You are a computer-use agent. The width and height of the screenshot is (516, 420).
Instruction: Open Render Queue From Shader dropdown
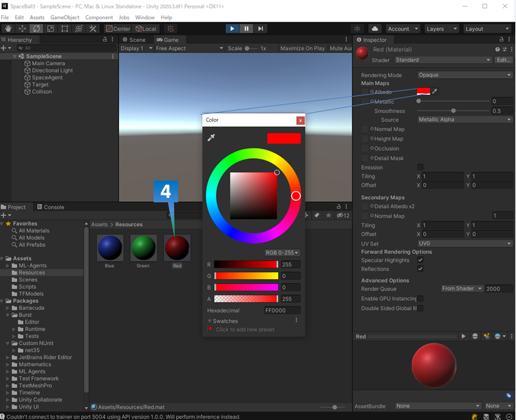coord(462,289)
